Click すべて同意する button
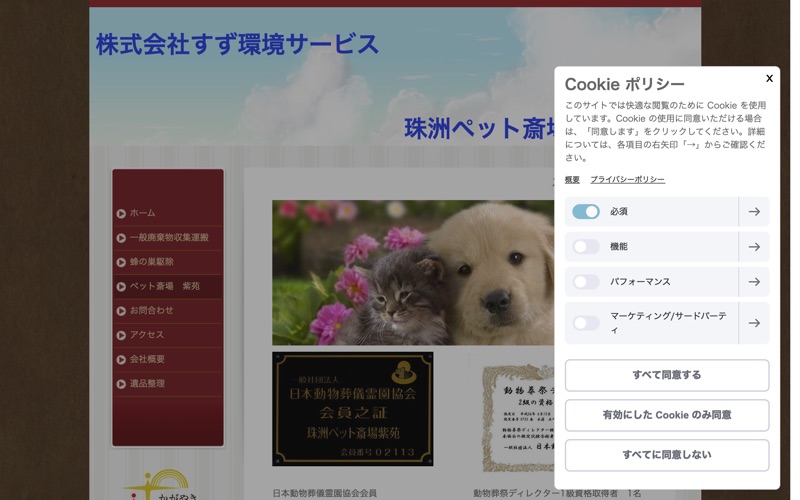This screenshot has width=800, height=500. 667,375
